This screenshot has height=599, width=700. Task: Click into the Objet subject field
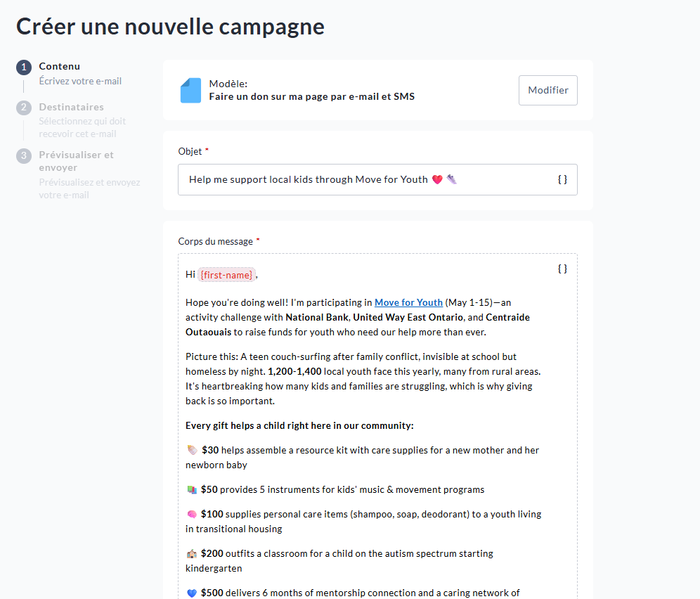pos(365,180)
